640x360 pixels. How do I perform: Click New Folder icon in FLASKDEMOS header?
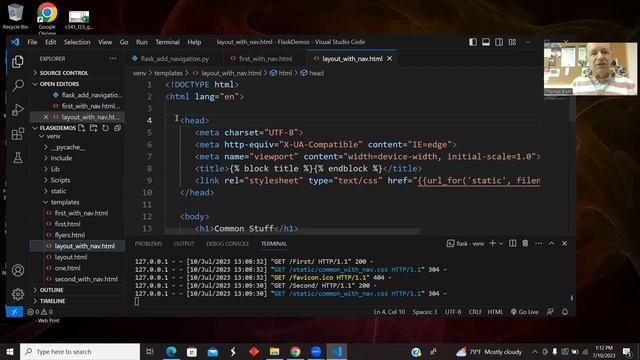coord(93,128)
